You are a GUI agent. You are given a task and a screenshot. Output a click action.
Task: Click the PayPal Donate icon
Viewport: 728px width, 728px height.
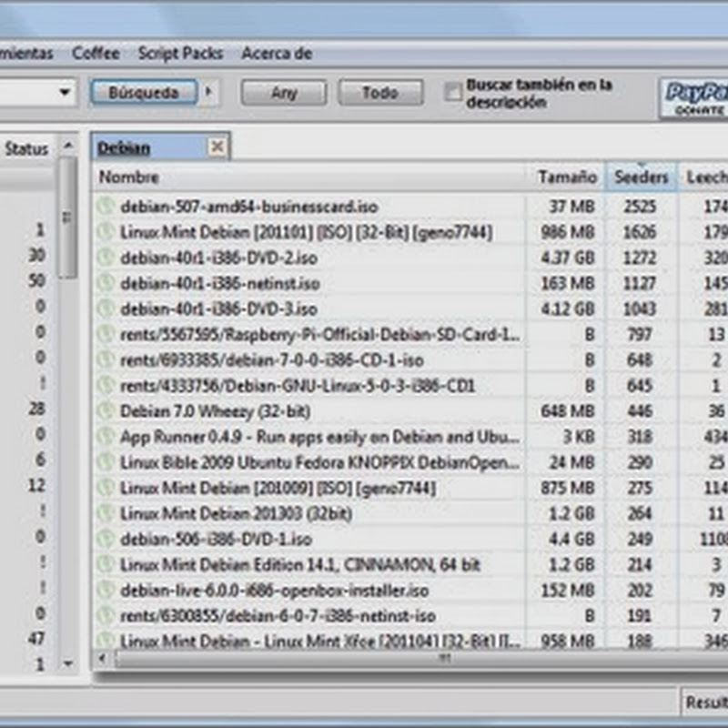click(694, 98)
